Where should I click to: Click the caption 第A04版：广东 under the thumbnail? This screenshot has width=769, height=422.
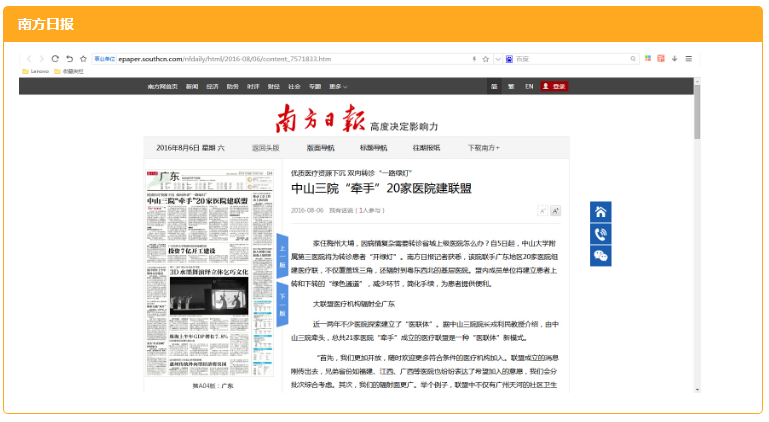coord(212,386)
